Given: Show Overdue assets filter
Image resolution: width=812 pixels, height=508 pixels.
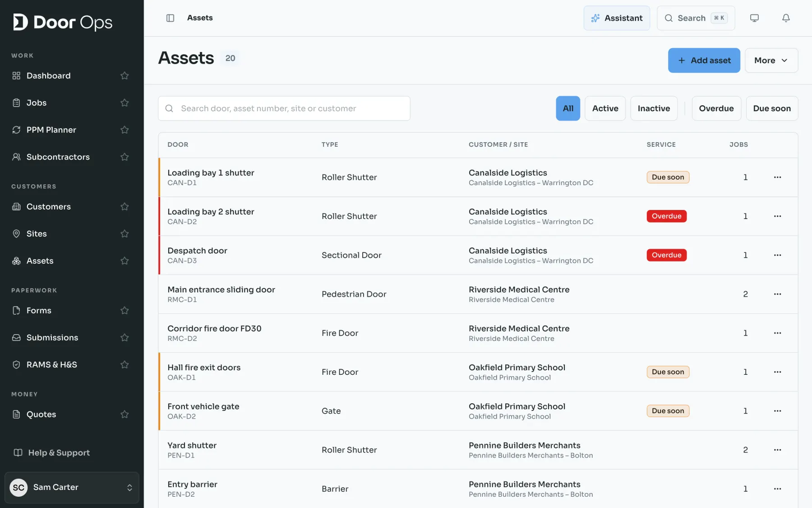Looking at the screenshot, I should 716,108.
